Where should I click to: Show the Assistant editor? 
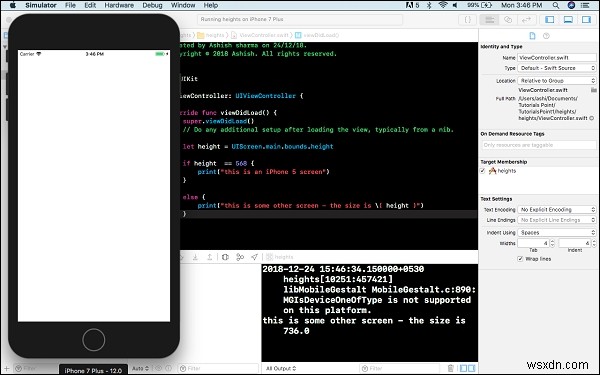pos(508,20)
